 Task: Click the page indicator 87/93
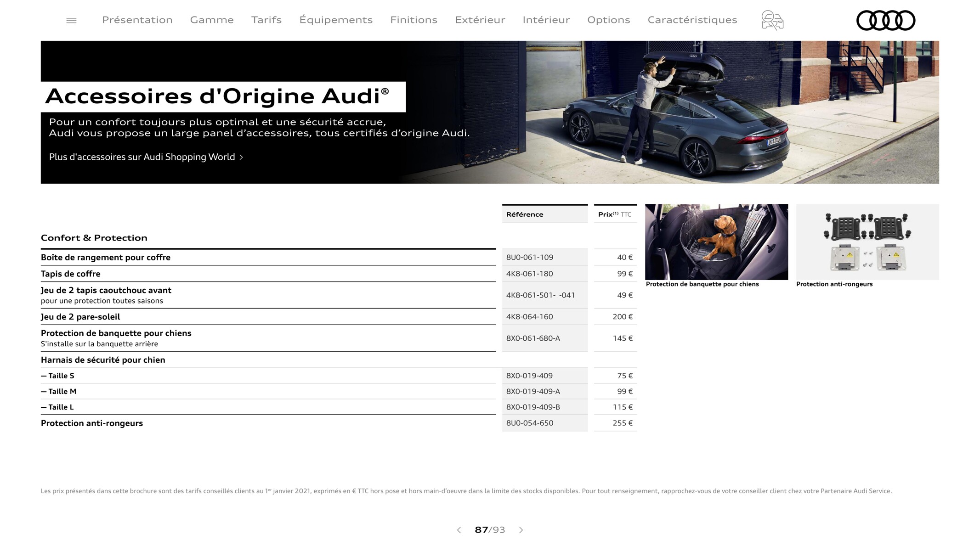[x=490, y=530]
